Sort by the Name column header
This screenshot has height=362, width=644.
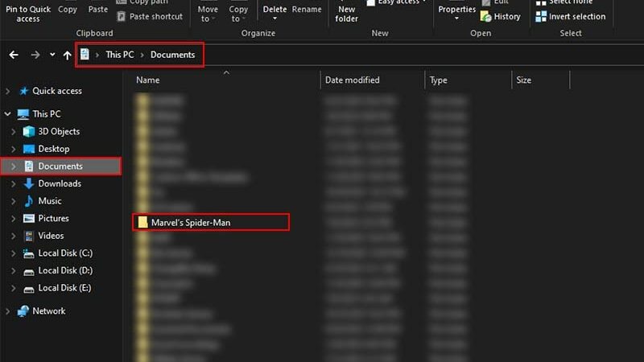(x=148, y=80)
